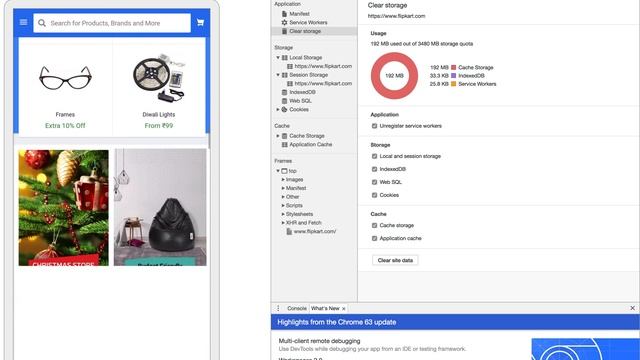Click the Manifest file icon under Application

284,13
